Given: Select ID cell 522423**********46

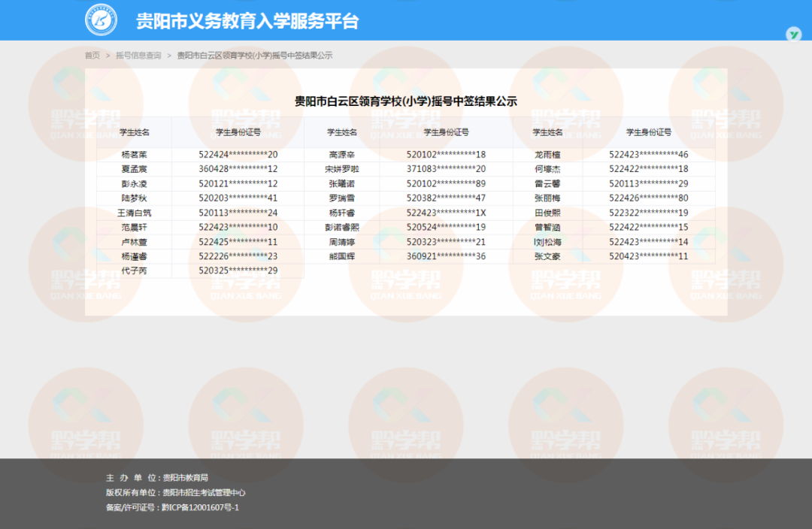Looking at the screenshot, I should [x=648, y=154].
